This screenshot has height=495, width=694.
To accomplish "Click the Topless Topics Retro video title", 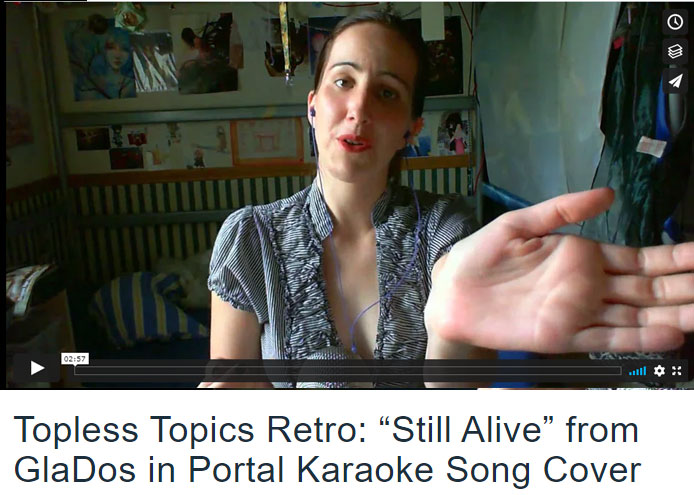I will [x=328, y=449].
